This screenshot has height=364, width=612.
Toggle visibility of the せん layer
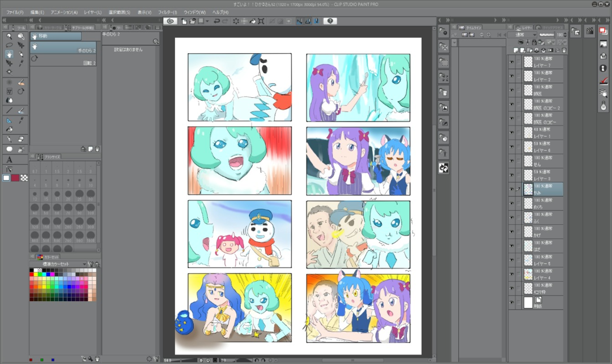point(512,161)
